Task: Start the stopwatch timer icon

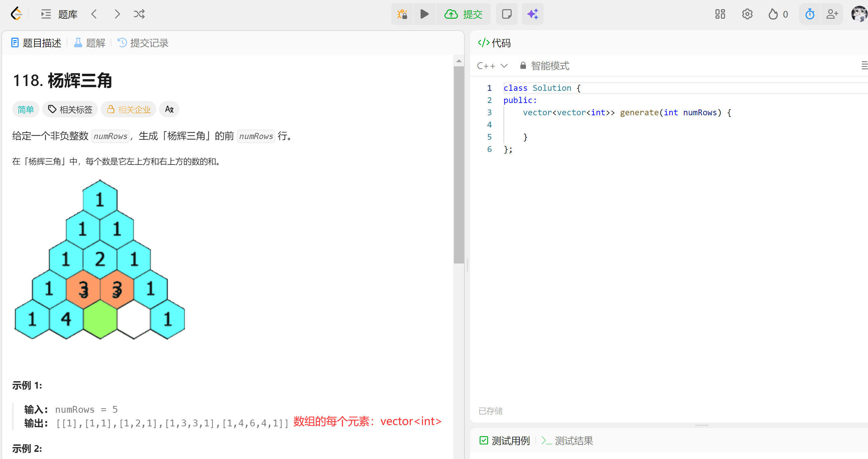Action: tap(810, 14)
